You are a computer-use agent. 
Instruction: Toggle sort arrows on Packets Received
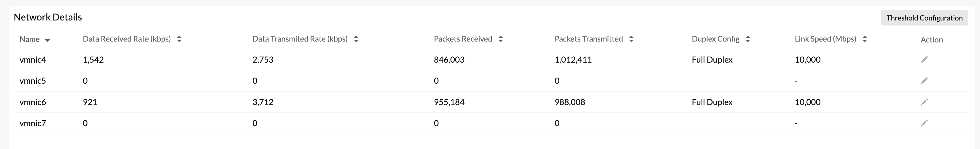pos(501,39)
